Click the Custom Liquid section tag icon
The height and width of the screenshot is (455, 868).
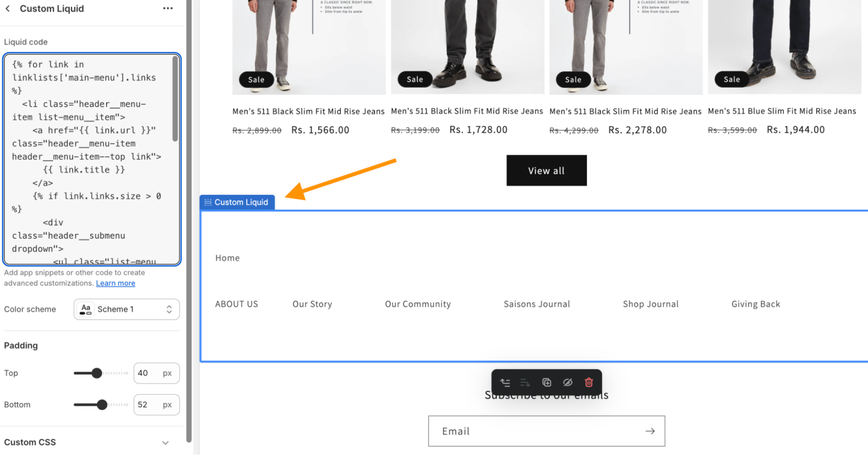coord(208,202)
